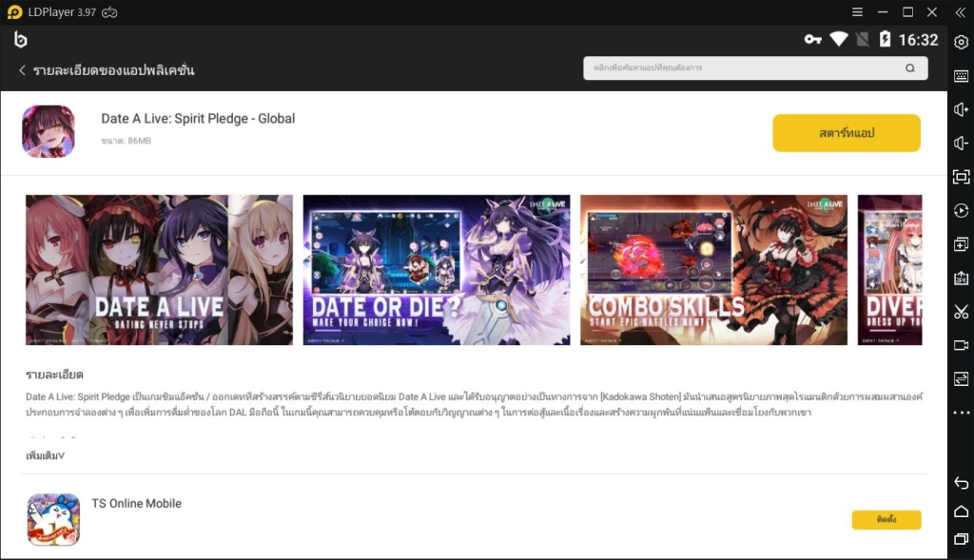Open LDPlayer settings gear in sidebar
Screen dimensions: 974x560
pyautogui.click(x=961, y=42)
